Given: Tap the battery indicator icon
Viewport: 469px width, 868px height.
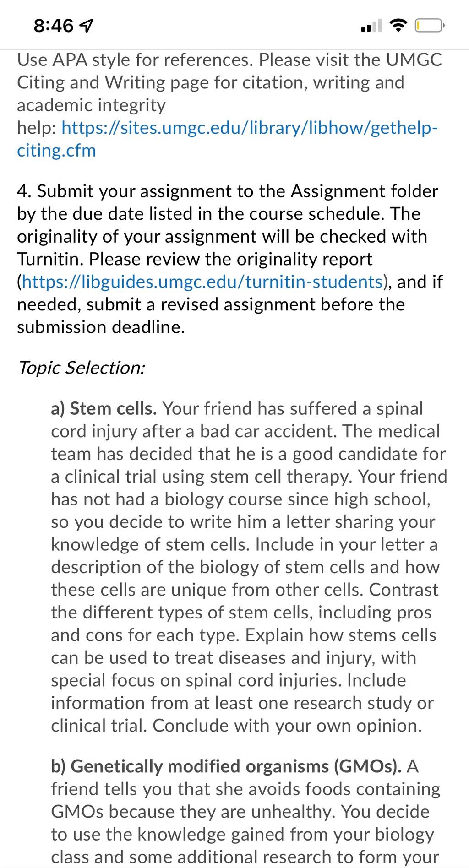Looking at the screenshot, I should point(429,26).
